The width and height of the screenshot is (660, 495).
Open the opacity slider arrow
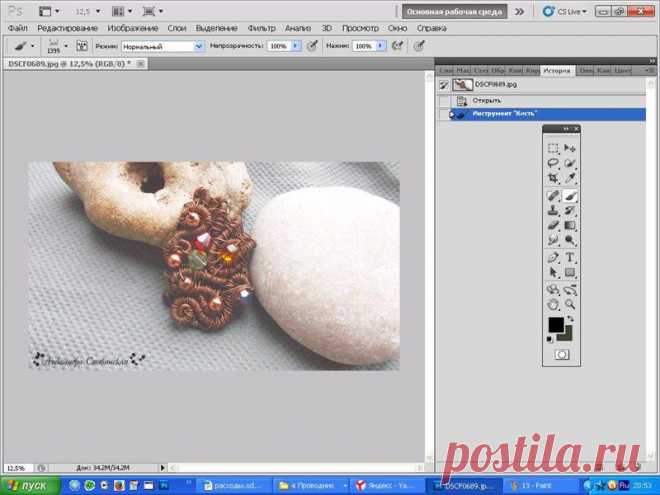tap(296, 46)
